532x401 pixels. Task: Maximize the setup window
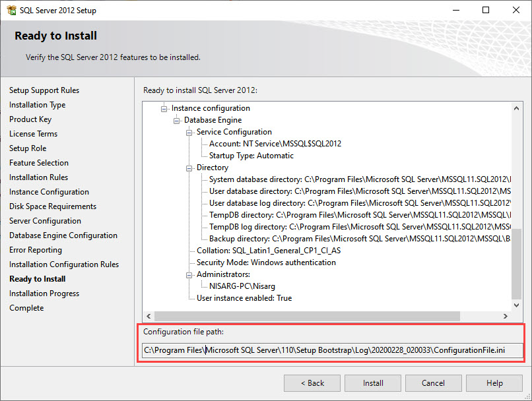pos(486,10)
